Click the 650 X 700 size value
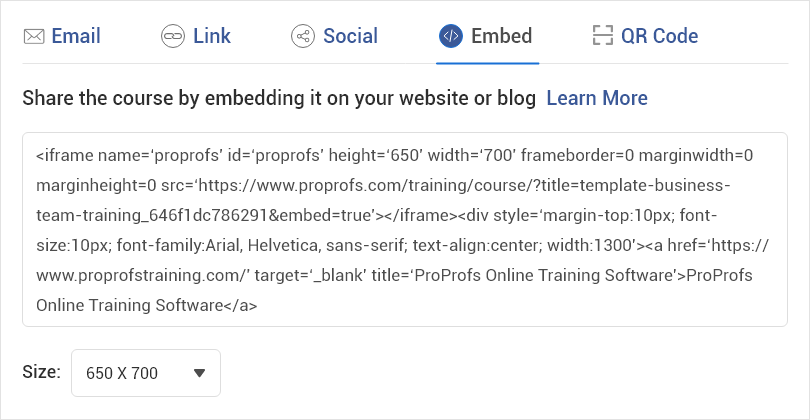 pyautogui.click(x=122, y=373)
